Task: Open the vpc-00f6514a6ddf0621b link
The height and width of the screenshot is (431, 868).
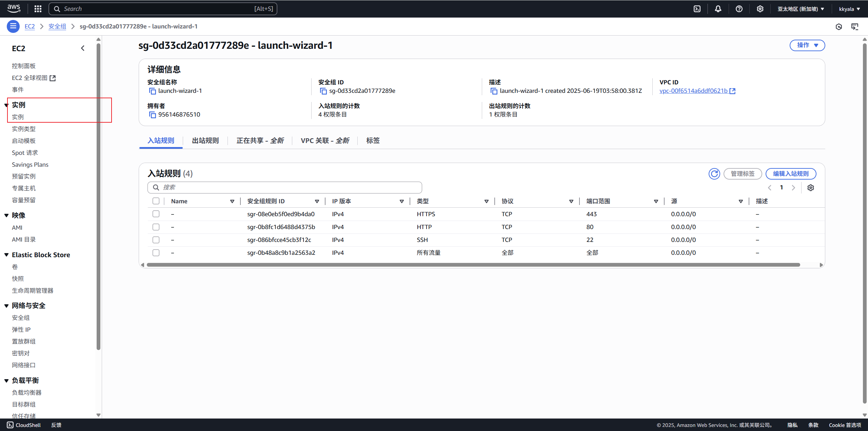Action: point(693,91)
